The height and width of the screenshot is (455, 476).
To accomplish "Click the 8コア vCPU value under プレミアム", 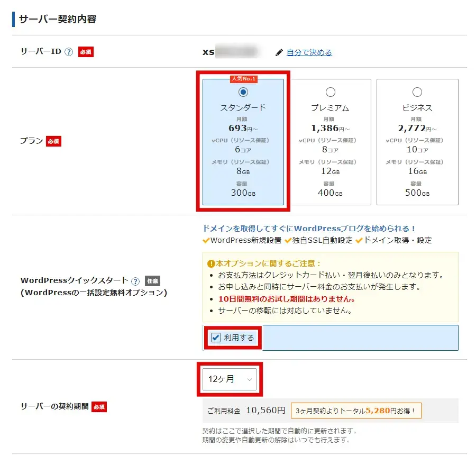I will (x=330, y=149).
